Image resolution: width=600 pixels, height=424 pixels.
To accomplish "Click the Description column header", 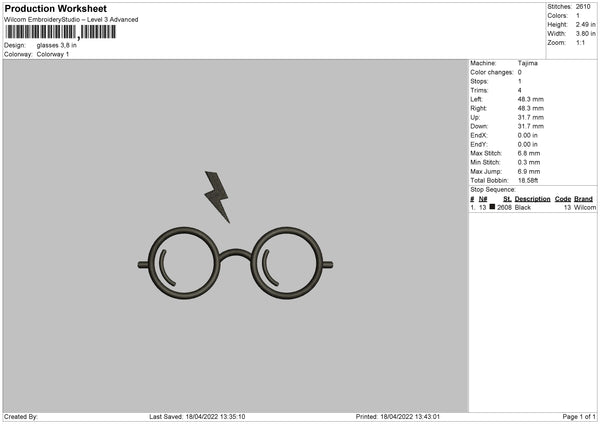I will (532, 199).
